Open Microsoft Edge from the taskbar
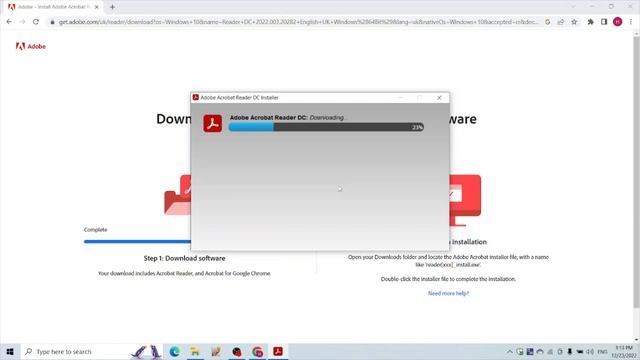Viewport: 640px width, 360px height. click(x=175, y=351)
